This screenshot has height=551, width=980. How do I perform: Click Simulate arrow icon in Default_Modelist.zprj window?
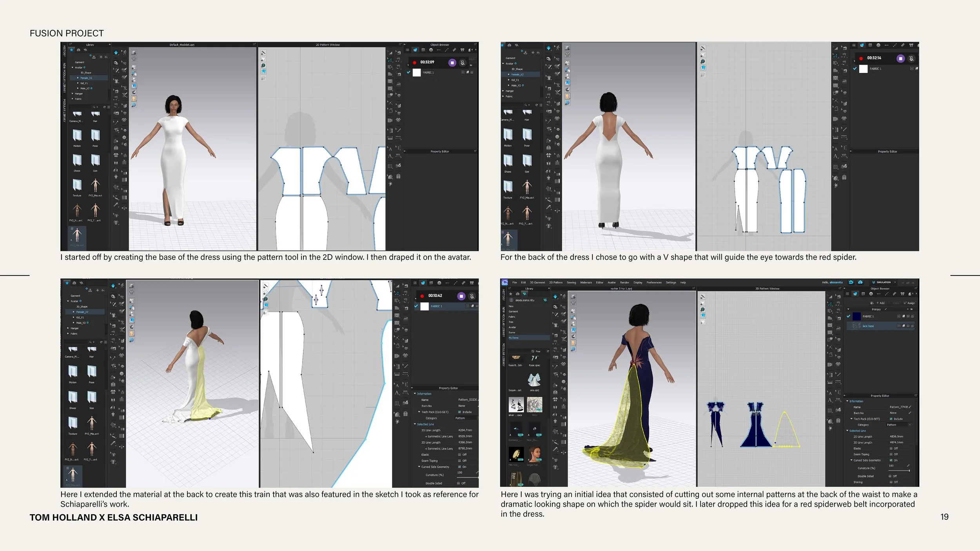[116, 53]
